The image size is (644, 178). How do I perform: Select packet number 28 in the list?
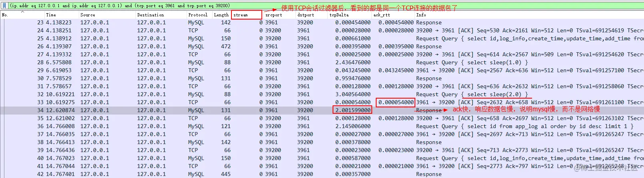(322, 62)
